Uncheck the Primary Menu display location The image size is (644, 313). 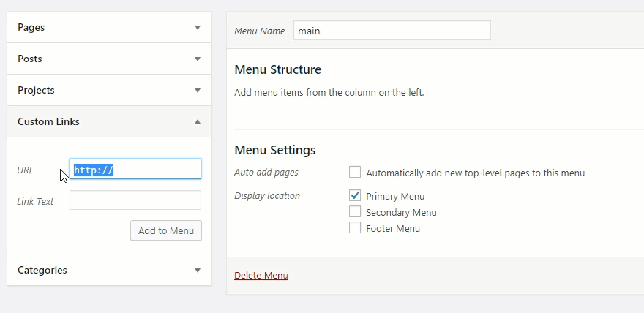click(355, 195)
